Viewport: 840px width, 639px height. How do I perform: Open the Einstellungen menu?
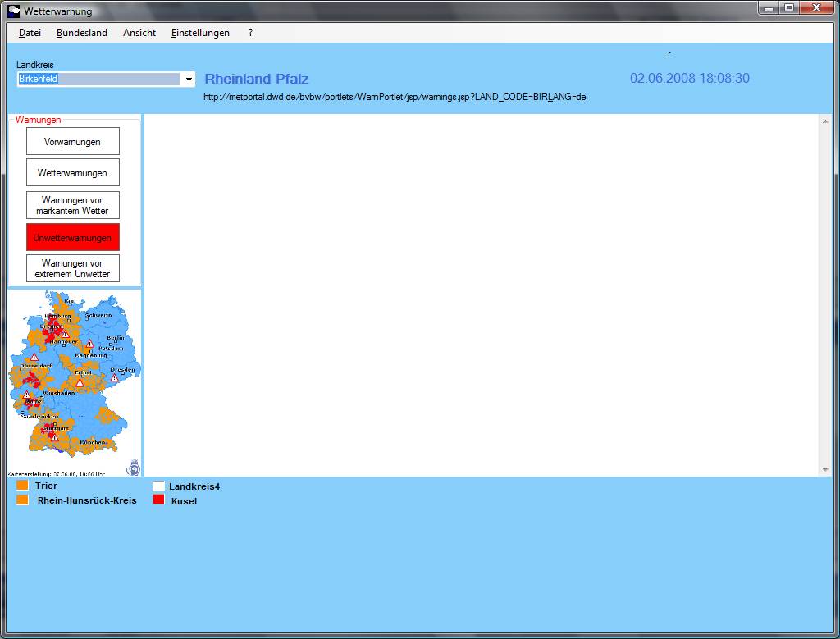click(x=200, y=33)
